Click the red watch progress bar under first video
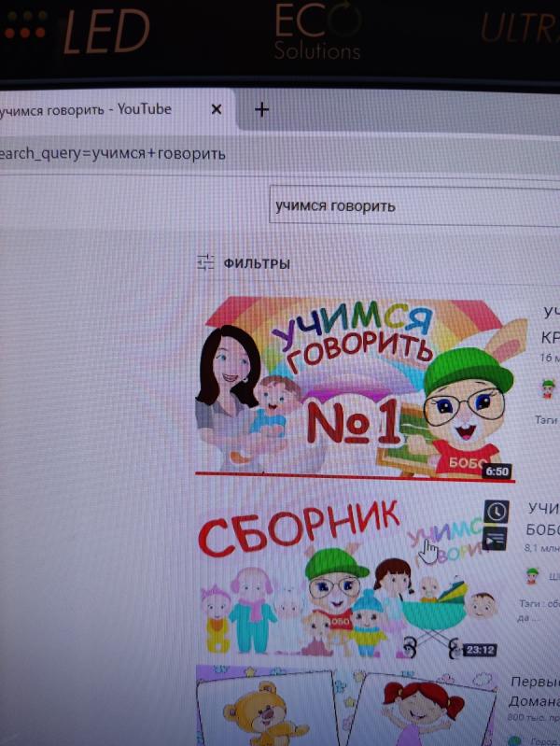560x746 pixels. [x=355, y=477]
